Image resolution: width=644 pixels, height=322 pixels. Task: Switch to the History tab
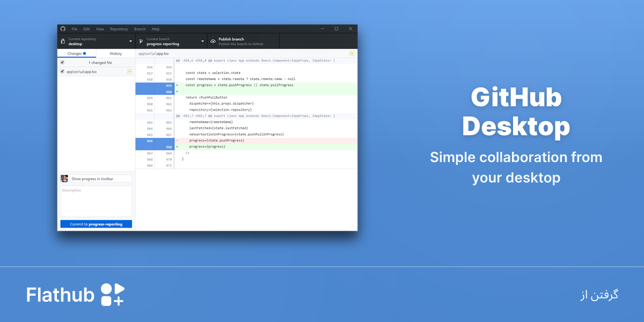pyautogui.click(x=116, y=54)
